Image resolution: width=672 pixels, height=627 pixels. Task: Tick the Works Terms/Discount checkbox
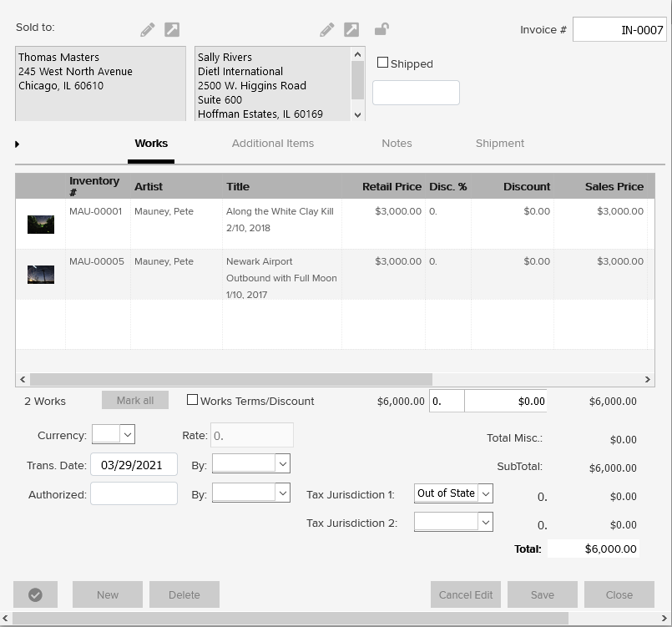click(193, 400)
